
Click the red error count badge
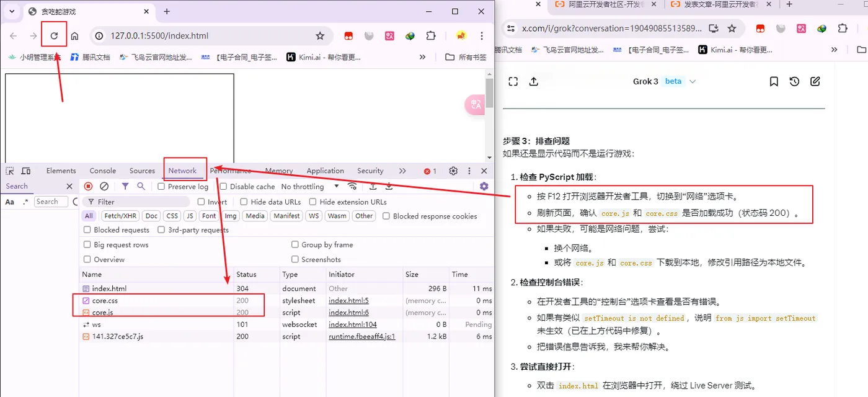point(430,171)
